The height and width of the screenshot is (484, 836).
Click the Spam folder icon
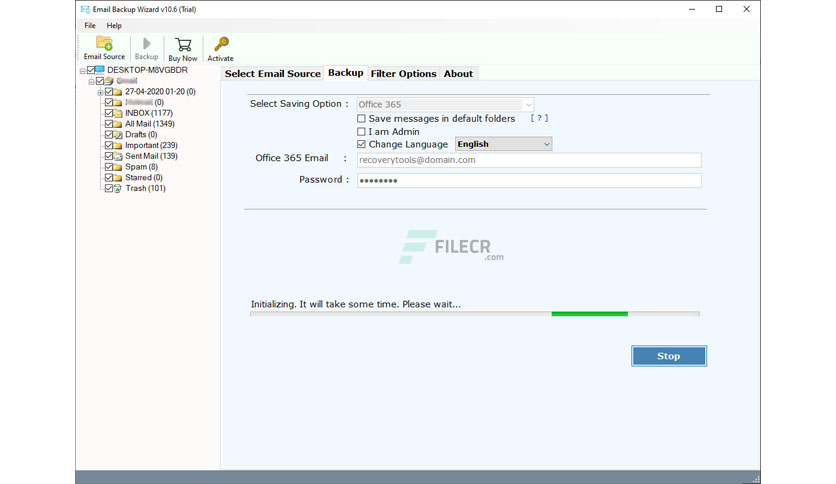click(x=117, y=167)
